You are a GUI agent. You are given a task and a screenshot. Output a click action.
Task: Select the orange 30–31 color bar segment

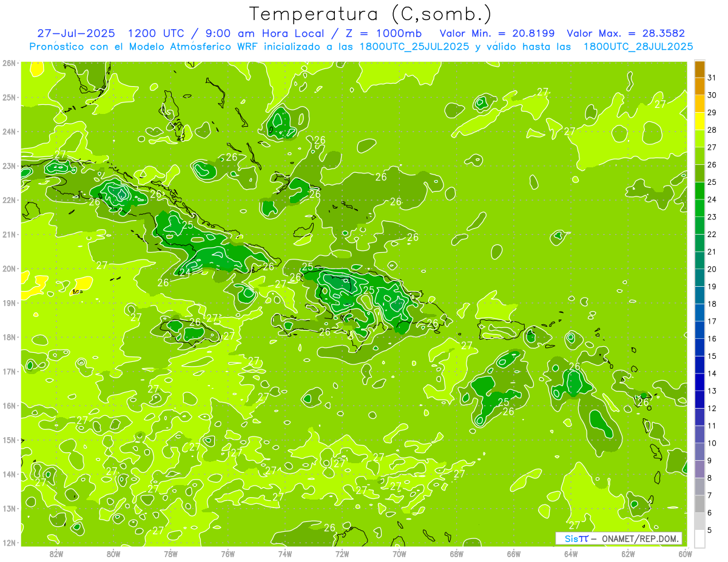point(699,87)
